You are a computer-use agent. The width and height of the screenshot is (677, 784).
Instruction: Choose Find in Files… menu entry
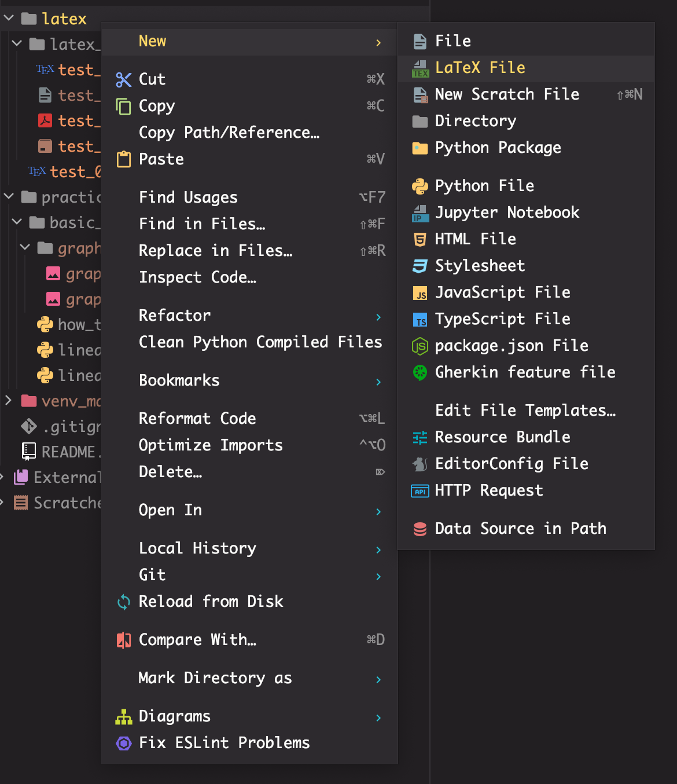(x=249, y=224)
